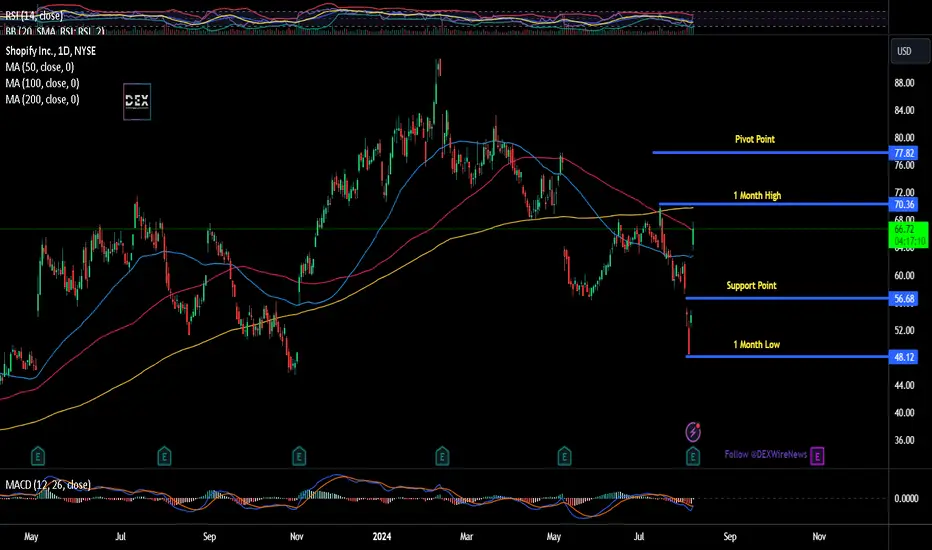Select the blue 1 Month Low horizontal line
This screenshot has width=932, height=550.
click(x=787, y=356)
